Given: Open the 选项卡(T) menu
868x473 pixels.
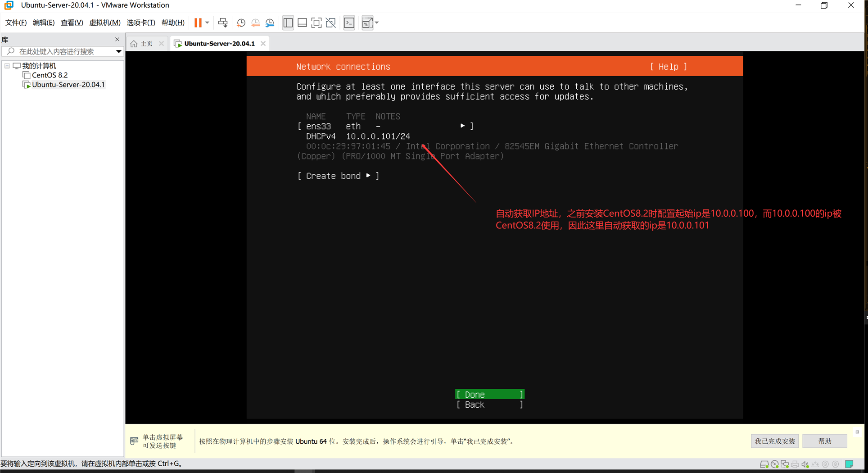Looking at the screenshot, I should pyautogui.click(x=140, y=23).
